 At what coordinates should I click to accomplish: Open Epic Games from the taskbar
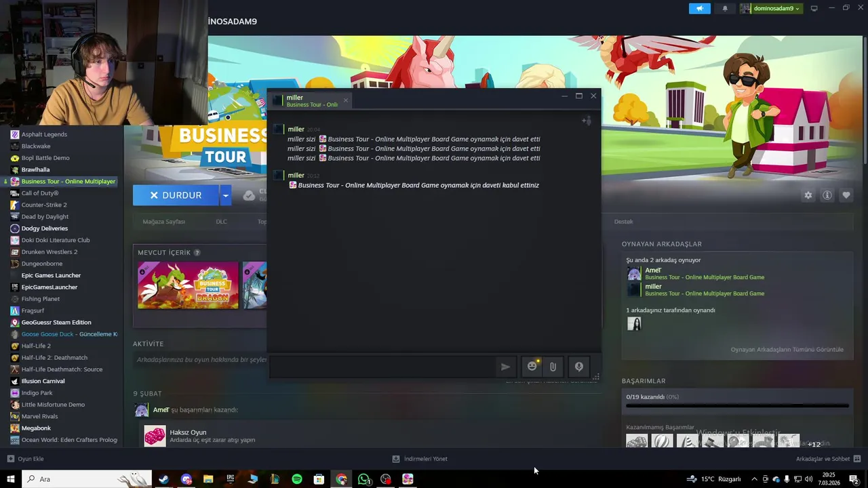(x=231, y=479)
